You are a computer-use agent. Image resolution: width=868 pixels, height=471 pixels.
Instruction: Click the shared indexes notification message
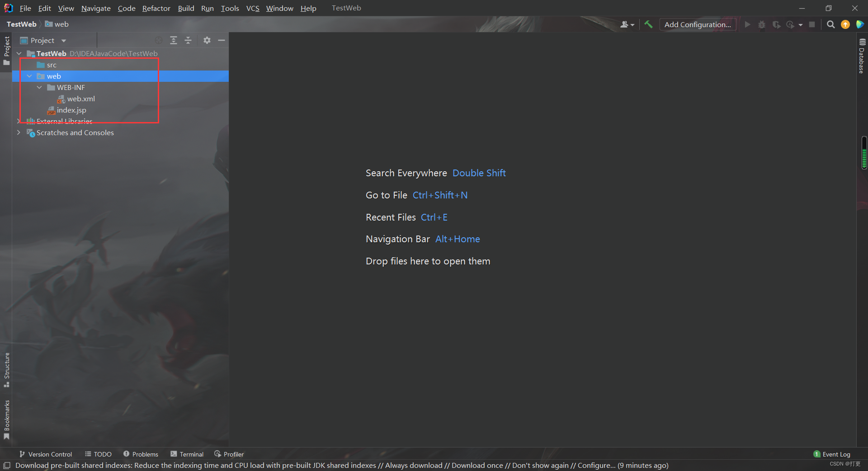click(x=342, y=465)
